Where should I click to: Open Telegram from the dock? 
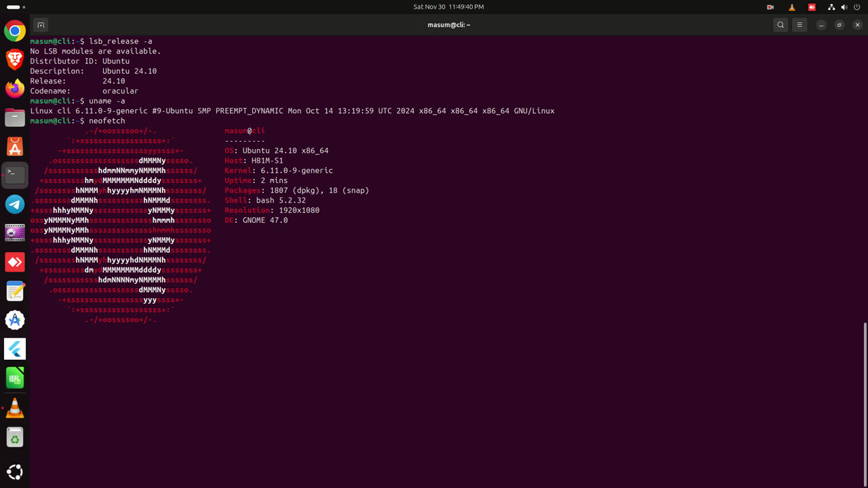point(15,204)
